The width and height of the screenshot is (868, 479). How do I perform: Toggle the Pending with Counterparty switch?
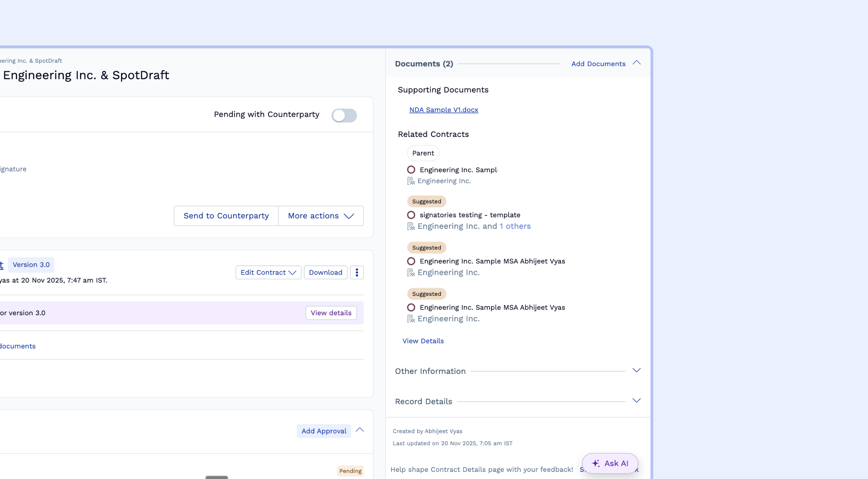(344, 115)
